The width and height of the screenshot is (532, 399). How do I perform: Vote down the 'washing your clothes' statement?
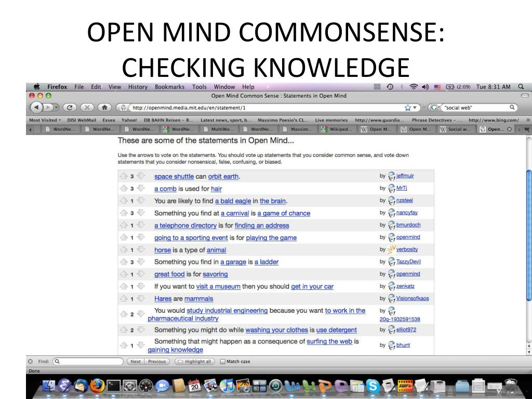tap(141, 330)
